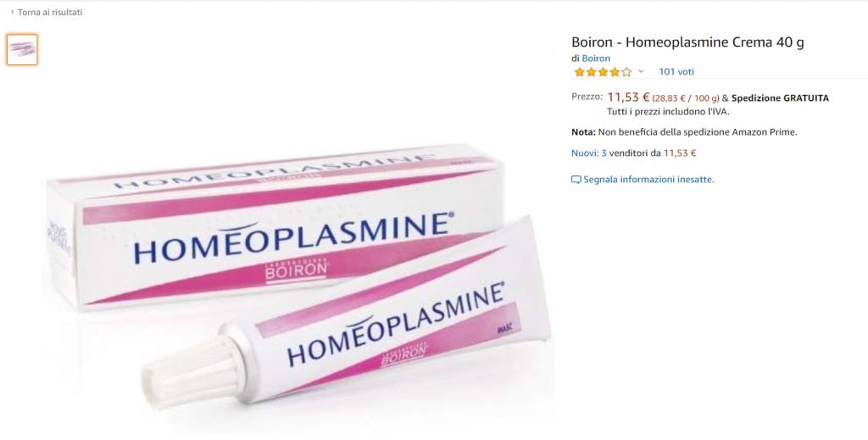
Task: Click the Spedizione GRATUITA text
Action: coord(780,98)
